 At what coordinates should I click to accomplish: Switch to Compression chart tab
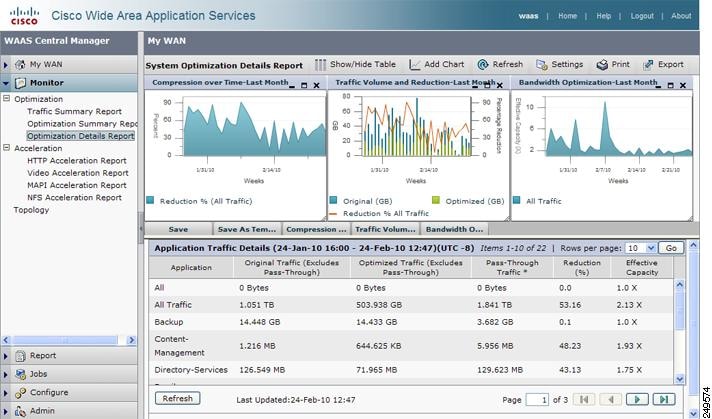pos(316,229)
